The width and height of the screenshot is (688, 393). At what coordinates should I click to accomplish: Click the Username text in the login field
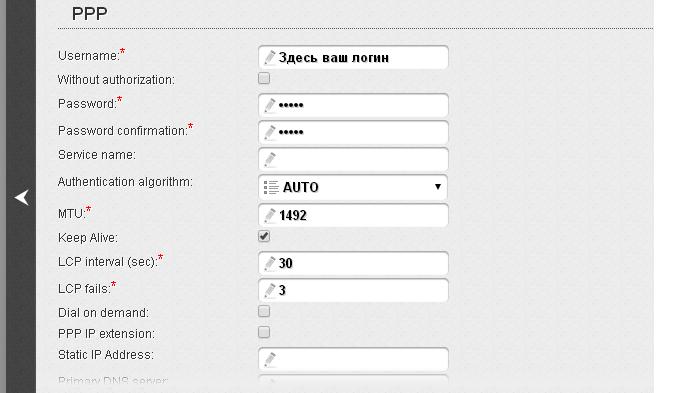click(333, 58)
